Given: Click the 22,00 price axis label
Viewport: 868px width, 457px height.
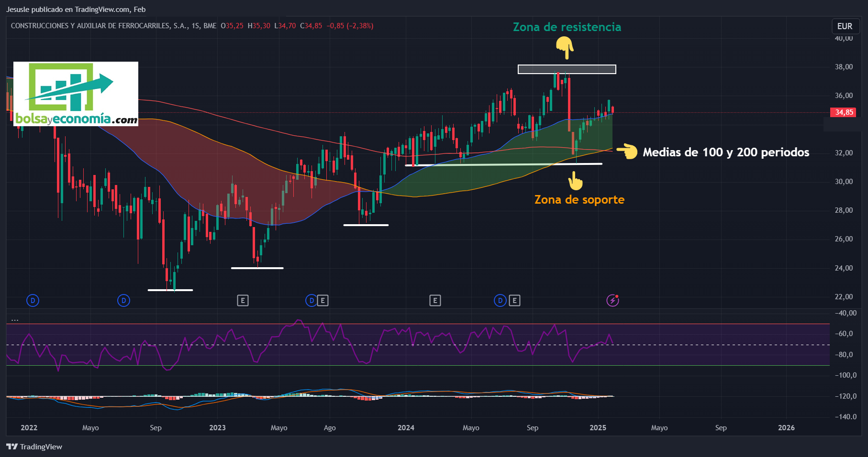Looking at the screenshot, I should 844,297.
